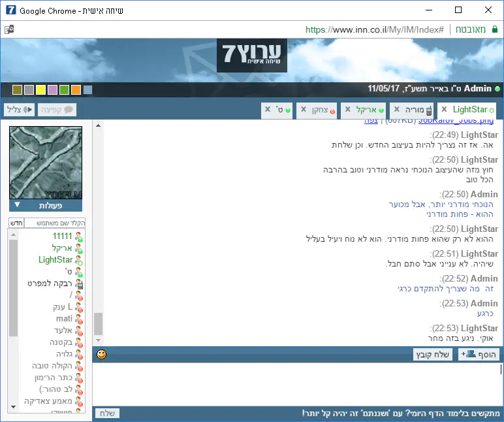Toggle the קפיצה popup button
This screenshot has height=422, width=504.
[x=57, y=110]
